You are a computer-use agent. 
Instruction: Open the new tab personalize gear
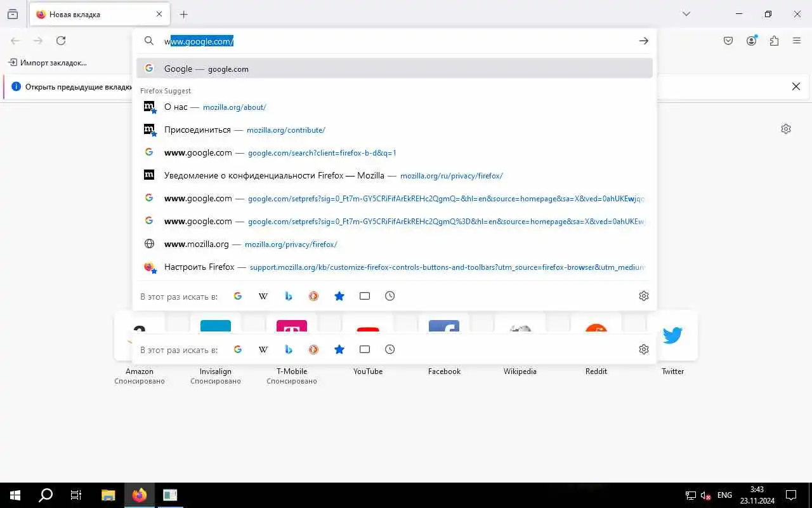click(x=786, y=129)
